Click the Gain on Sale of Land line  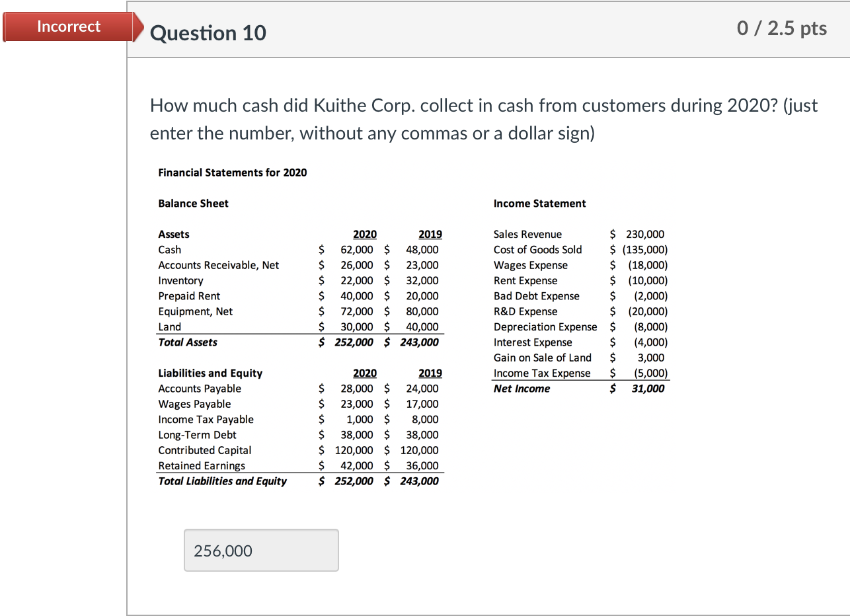click(x=543, y=358)
